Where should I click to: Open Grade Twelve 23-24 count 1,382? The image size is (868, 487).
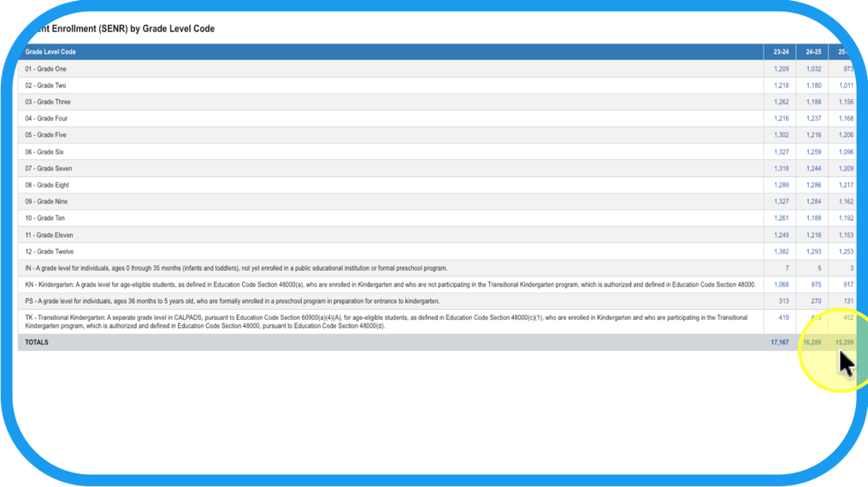(781, 252)
